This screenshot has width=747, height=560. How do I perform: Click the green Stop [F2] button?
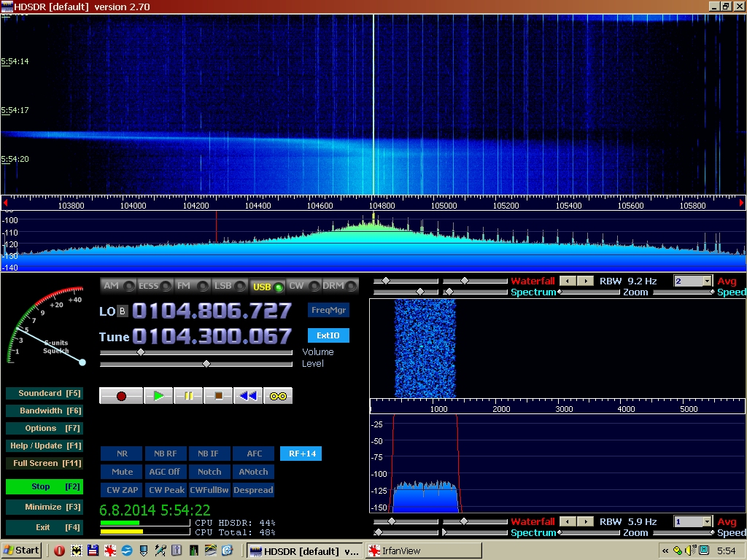pos(44,486)
